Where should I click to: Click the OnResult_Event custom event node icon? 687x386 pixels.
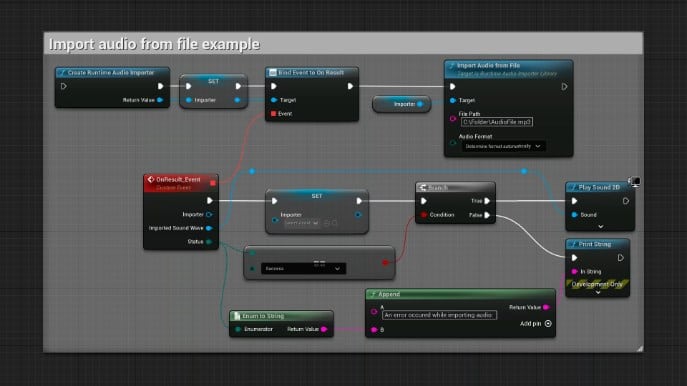[151, 179]
